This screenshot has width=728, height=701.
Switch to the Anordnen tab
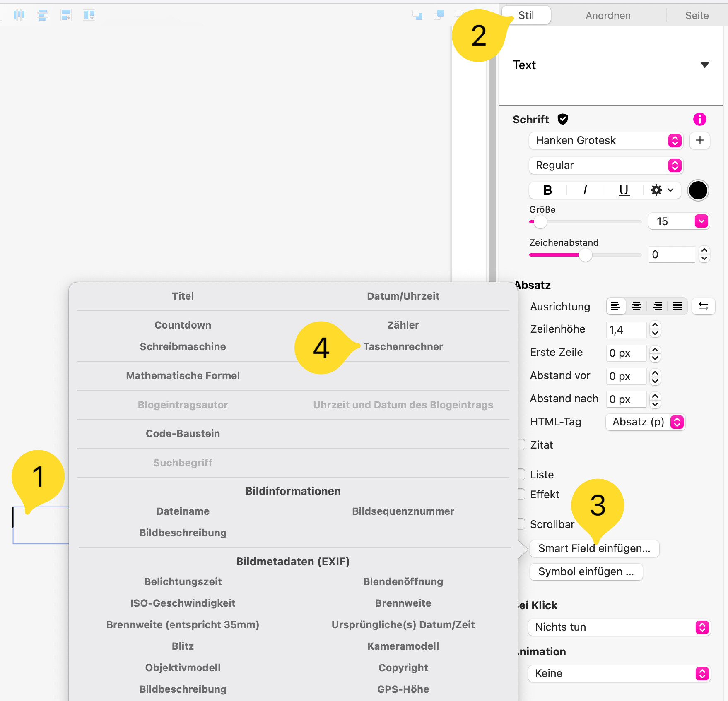point(608,16)
